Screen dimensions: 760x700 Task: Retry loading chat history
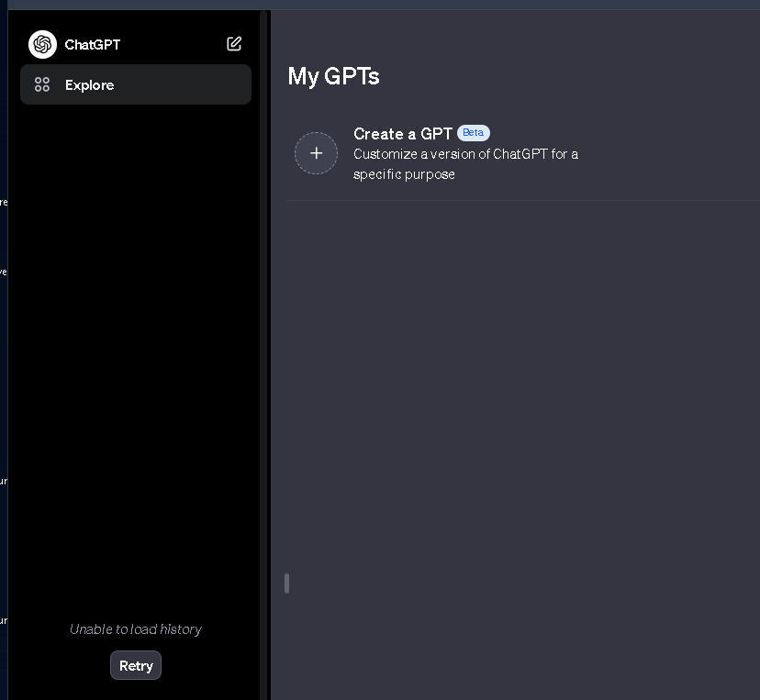(x=136, y=665)
